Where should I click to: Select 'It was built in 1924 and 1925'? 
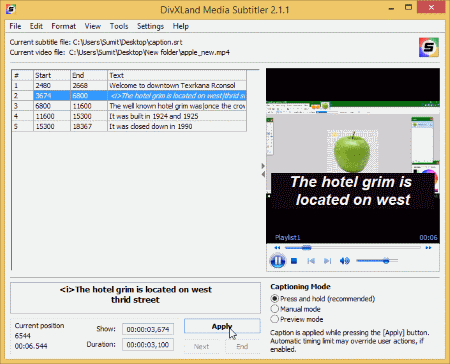(x=129, y=116)
